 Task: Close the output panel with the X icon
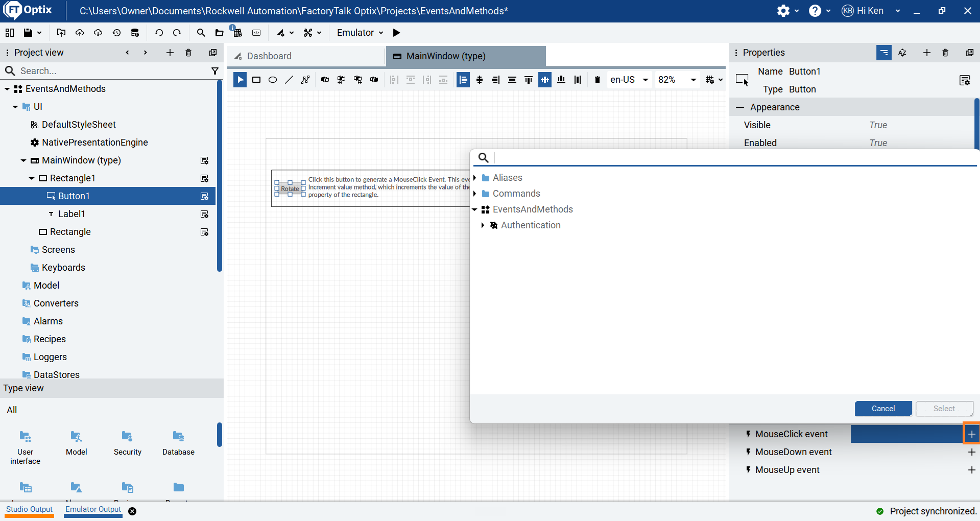pos(132,511)
